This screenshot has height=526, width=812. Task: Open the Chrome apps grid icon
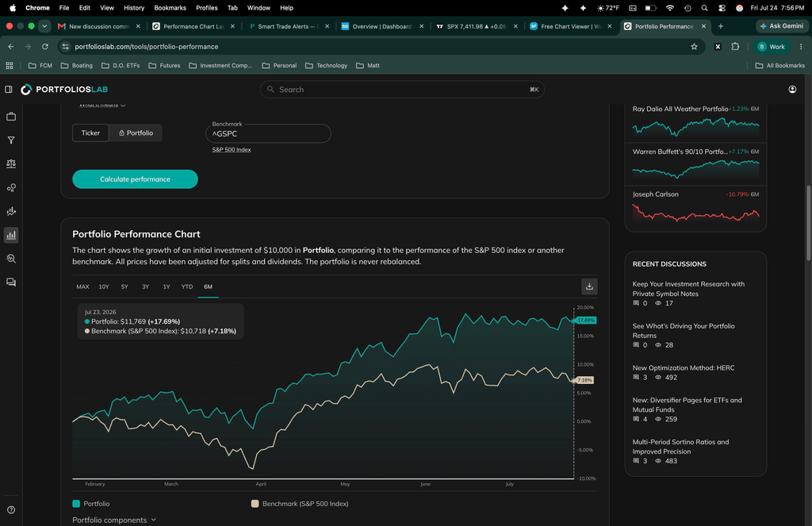[10, 65]
